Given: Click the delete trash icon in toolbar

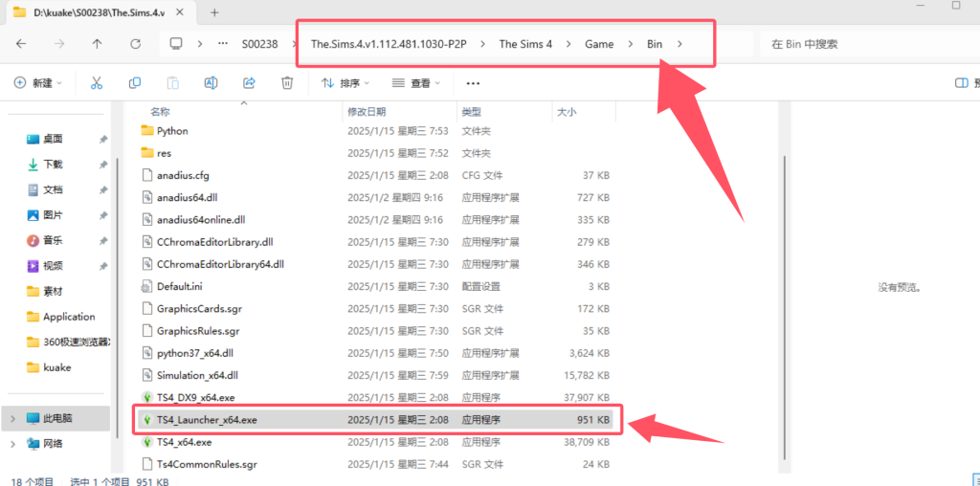Looking at the screenshot, I should pyautogui.click(x=286, y=83).
